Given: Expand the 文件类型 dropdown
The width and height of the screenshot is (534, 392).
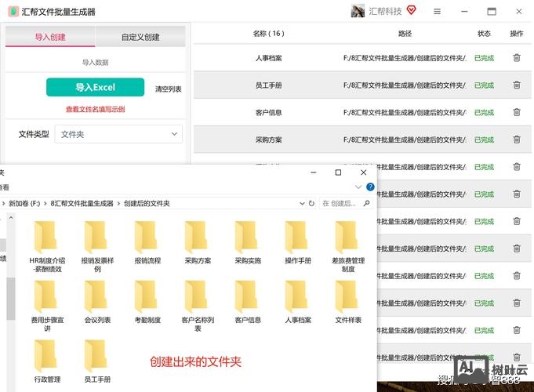Looking at the screenshot, I should point(118,134).
